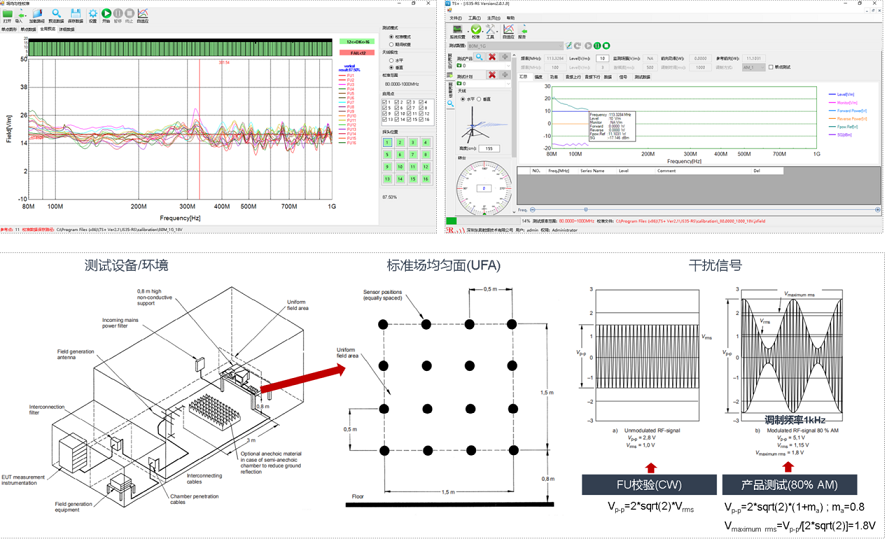This screenshot has width=887, height=539.
Task: Click the Series Name column header
Action: tap(592, 170)
